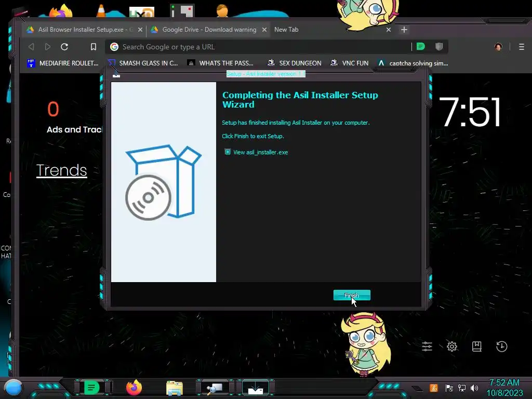Close the Google Drive Download warning tab
This screenshot has height=399, width=532.
coord(264,30)
